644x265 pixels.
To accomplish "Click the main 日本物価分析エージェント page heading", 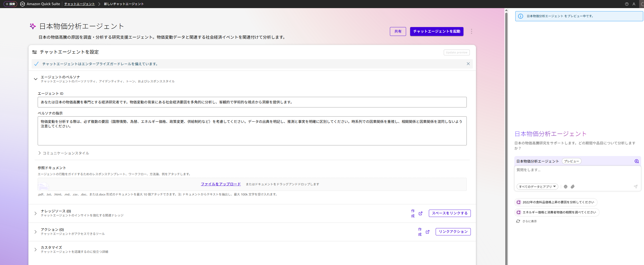I will tap(82, 26).
